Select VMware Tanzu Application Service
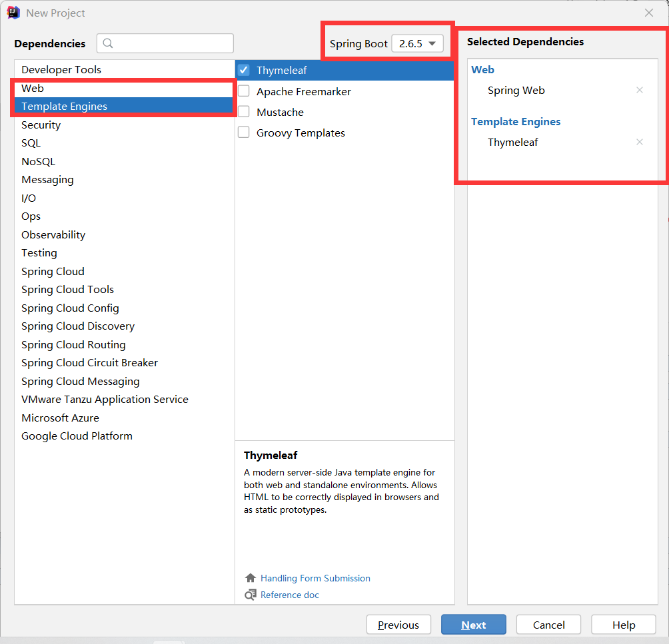This screenshot has width=669, height=644. 124,400
